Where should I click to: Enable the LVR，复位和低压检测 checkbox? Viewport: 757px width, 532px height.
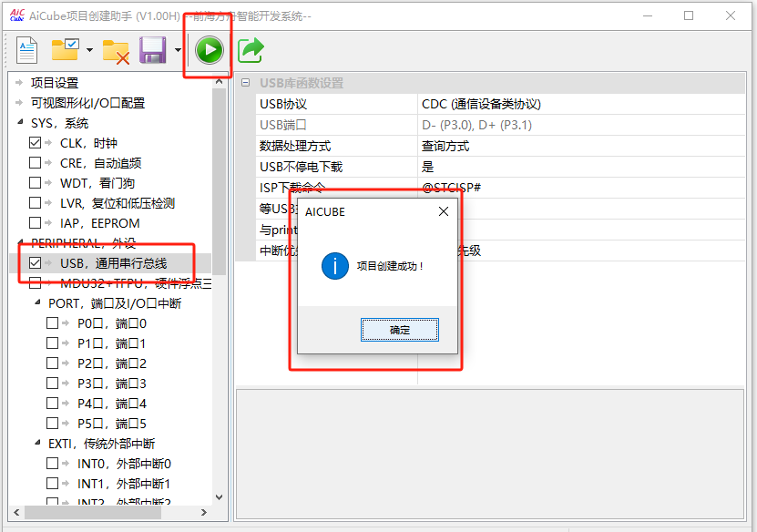click(x=35, y=203)
